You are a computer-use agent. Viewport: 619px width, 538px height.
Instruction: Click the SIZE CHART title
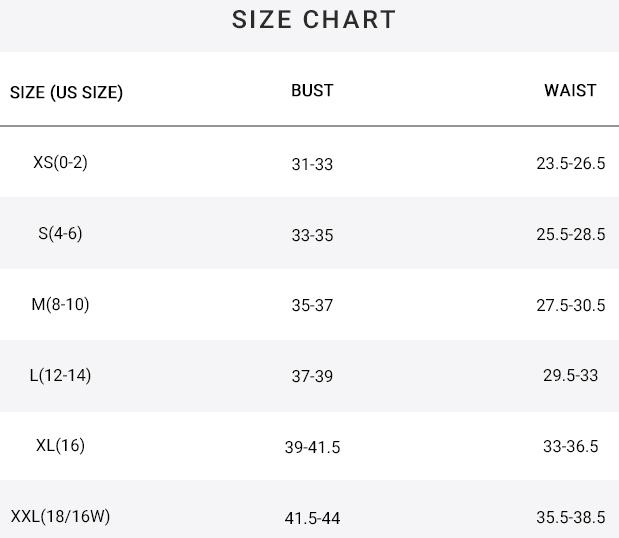314,20
